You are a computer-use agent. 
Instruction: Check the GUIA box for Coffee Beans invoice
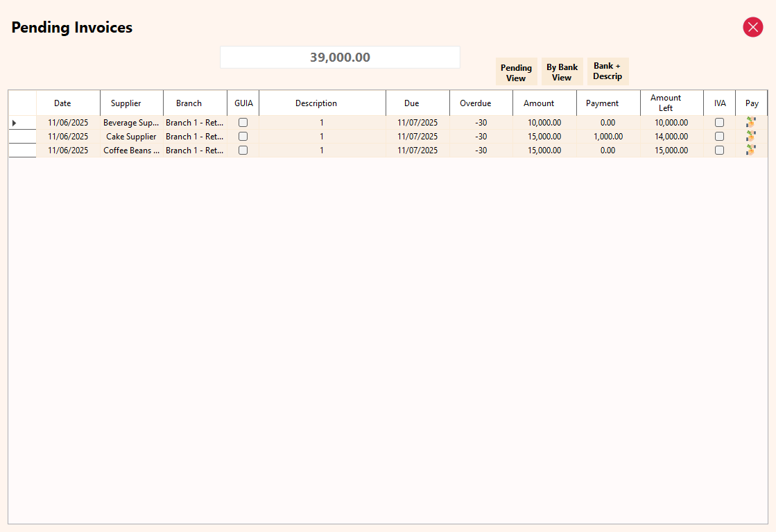pyautogui.click(x=243, y=150)
